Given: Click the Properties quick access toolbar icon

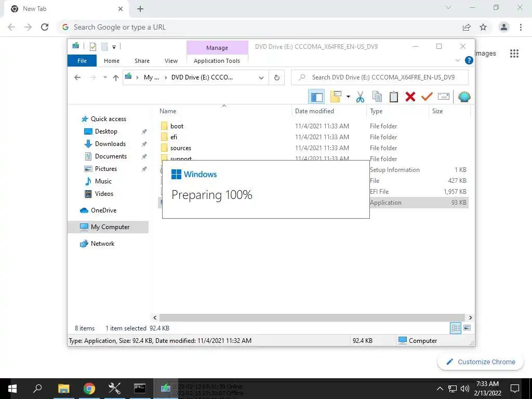Looking at the screenshot, I should [92, 46].
